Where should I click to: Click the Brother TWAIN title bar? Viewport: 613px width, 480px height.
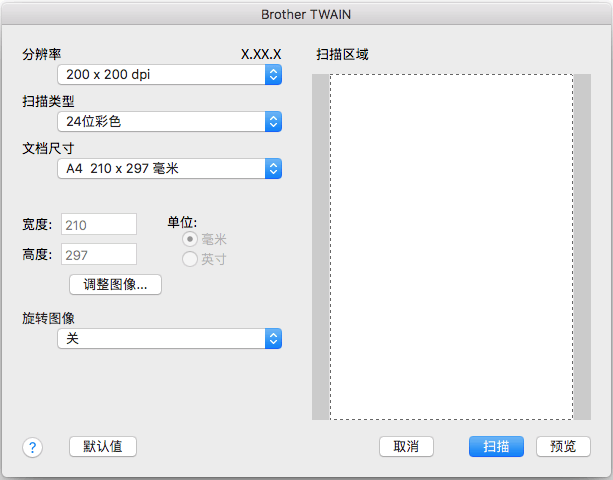[x=306, y=16]
